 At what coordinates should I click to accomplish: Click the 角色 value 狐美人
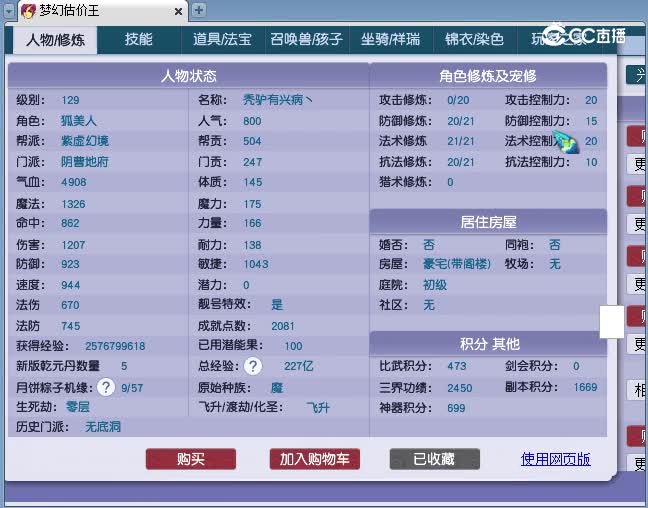pyautogui.click(x=79, y=121)
